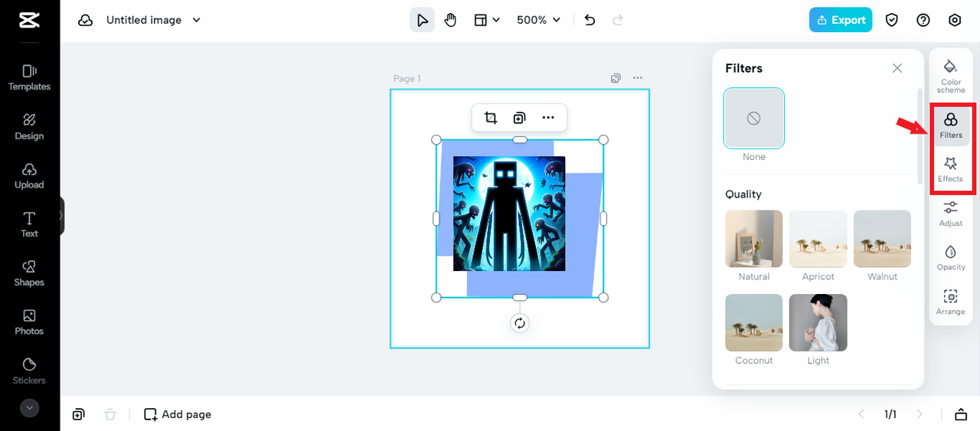
Task: Open the pages overview icon at bottom right
Action: [x=961, y=414]
